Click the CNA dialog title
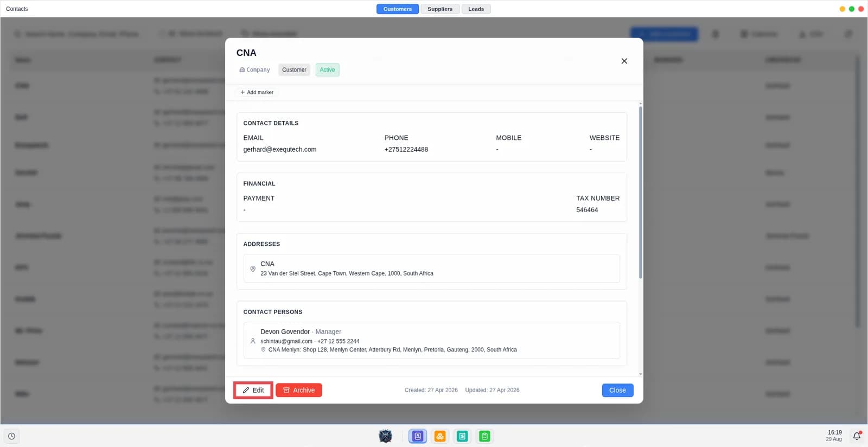 246,53
